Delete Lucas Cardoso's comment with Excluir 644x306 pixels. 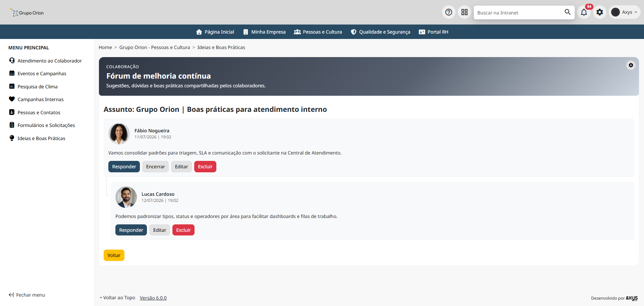click(x=183, y=230)
